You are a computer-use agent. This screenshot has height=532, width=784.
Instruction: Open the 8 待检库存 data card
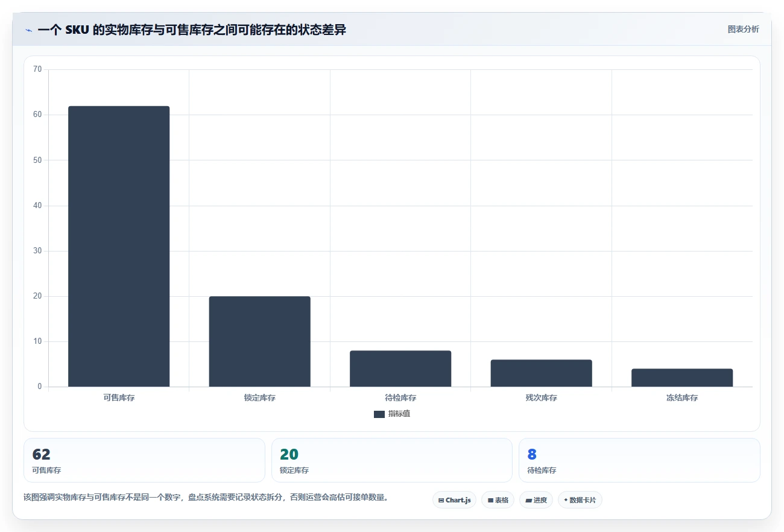point(639,460)
